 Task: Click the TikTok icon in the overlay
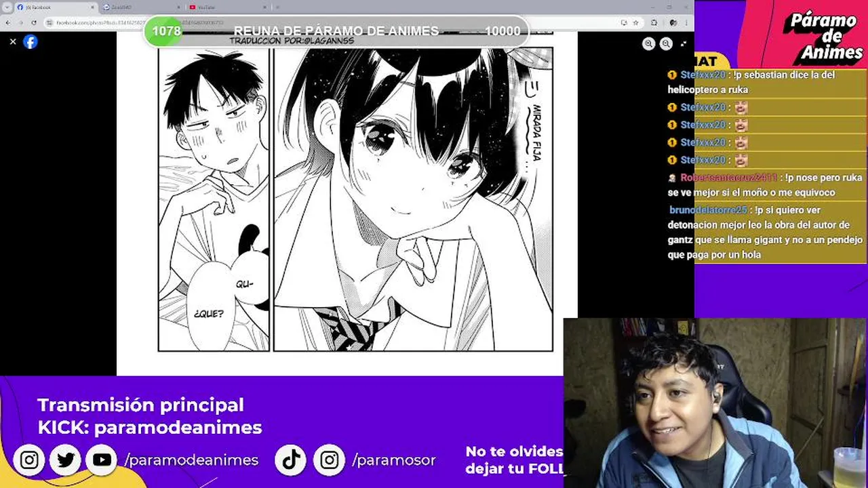pos(292,460)
